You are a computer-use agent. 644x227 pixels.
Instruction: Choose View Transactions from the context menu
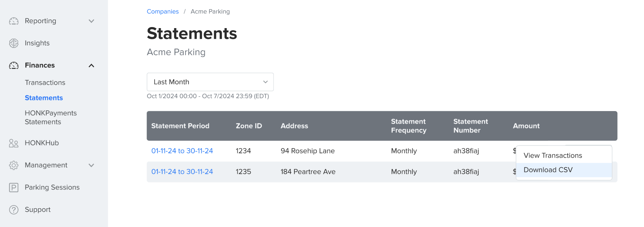tap(553, 155)
